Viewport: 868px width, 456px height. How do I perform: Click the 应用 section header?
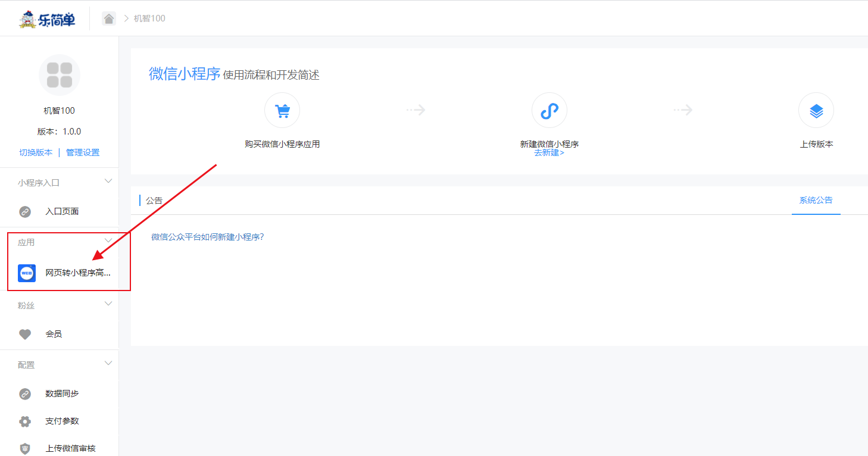coord(26,242)
